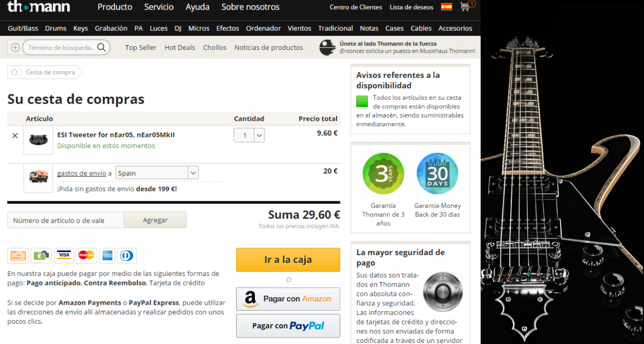Click the search magnifier icon

[x=101, y=47]
